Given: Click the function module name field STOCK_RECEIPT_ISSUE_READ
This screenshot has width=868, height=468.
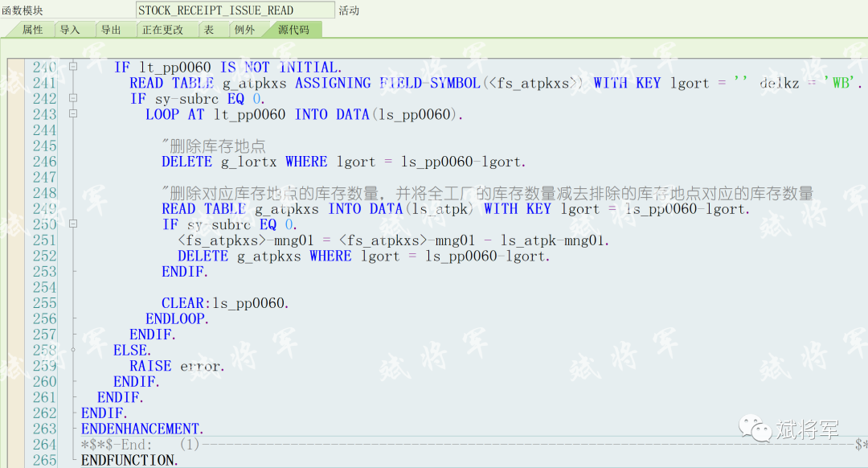Looking at the screenshot, I should tap(235, 10).
